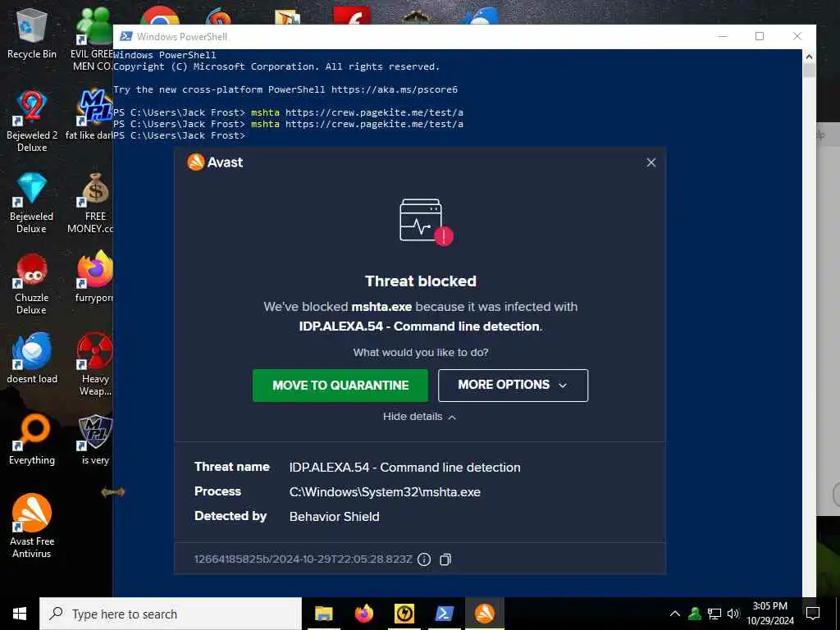The image size is (840, 630).
Task: Click the process path C:\Windows\System32\mshta.exe
Action: tap(385, 492)
